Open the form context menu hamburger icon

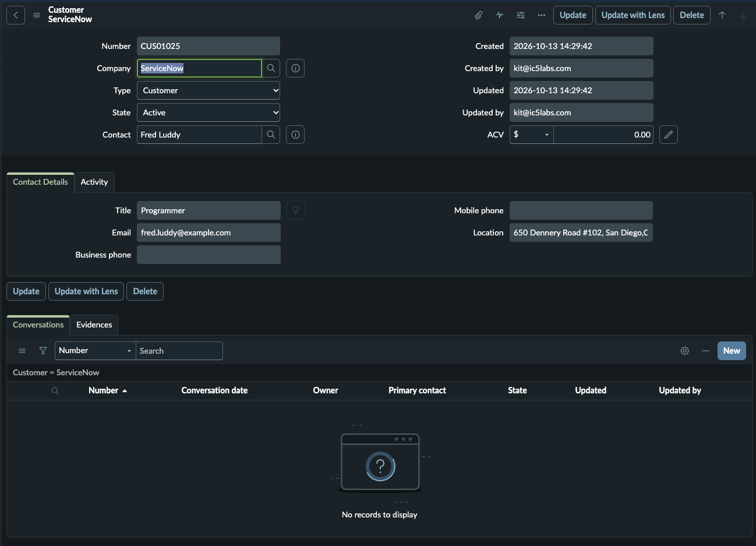click(x=37, y=15)
